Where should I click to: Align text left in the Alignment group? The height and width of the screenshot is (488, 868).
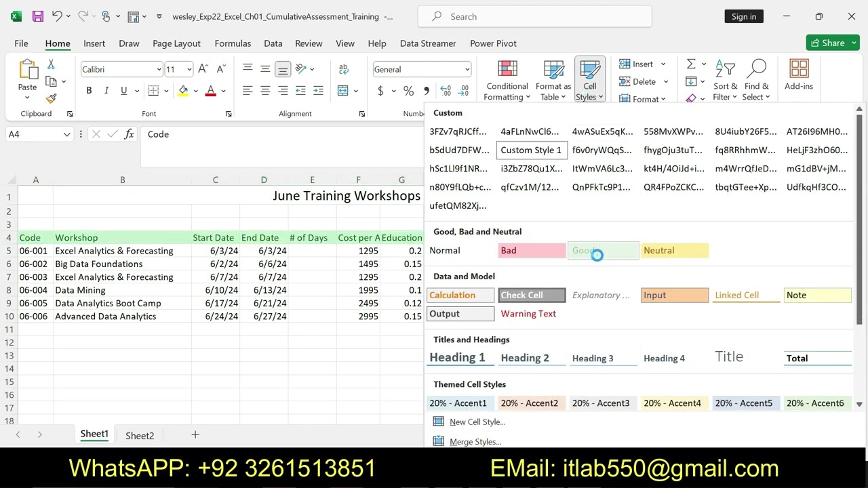(x=248, y=91)
